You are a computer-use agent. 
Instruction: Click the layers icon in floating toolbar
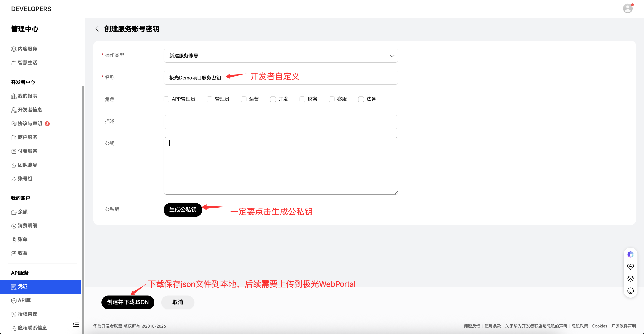(x=630, y=279)
